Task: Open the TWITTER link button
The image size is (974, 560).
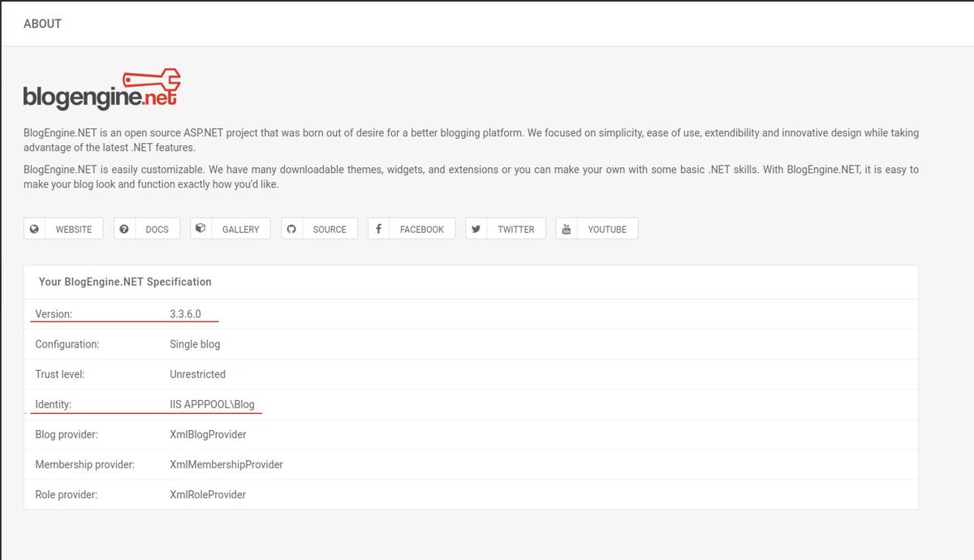Action: [506, 229]
